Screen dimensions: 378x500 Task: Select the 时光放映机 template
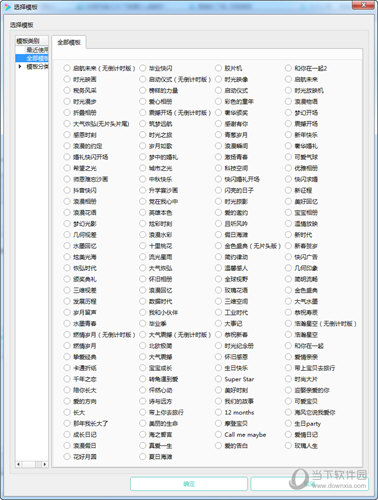coord(288,90)
